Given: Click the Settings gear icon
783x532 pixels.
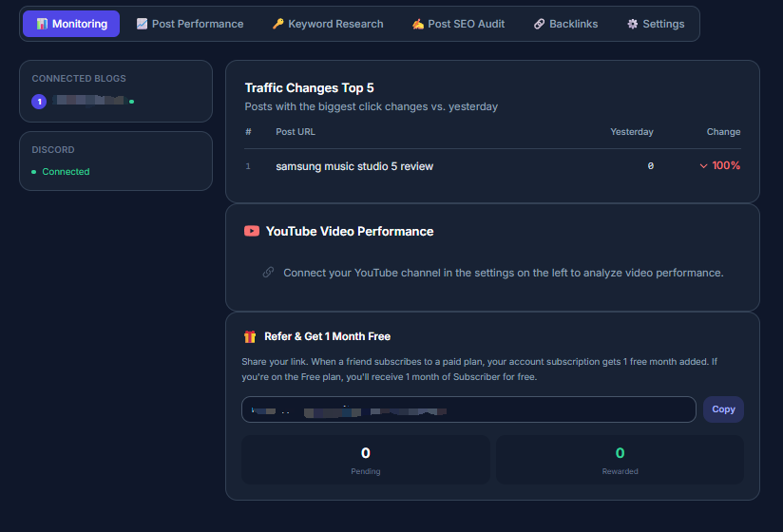Looking at the screenshot, I should 633,24.
